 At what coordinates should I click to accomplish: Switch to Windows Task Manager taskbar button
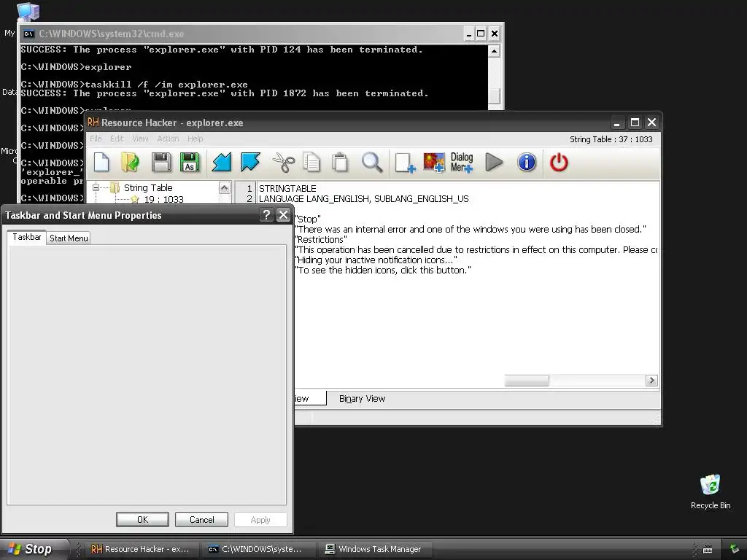374,549
